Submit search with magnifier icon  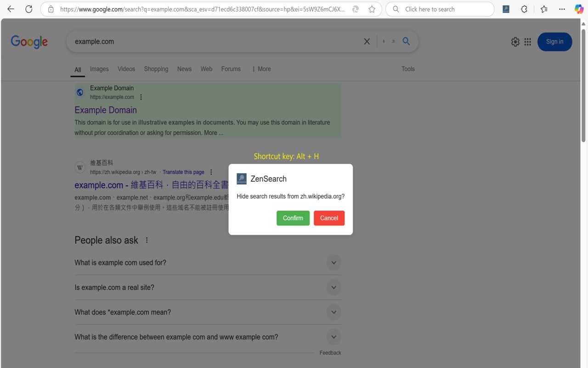[x=406, y=41]
